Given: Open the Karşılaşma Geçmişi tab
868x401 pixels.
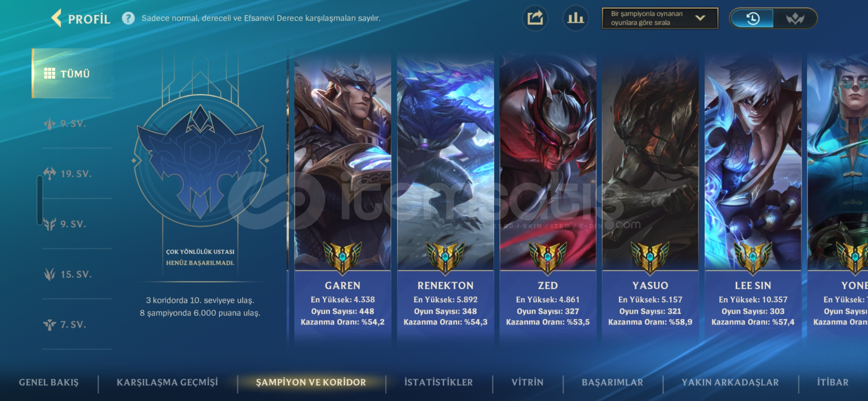Looking at the screenshot, I should (167, 382).
